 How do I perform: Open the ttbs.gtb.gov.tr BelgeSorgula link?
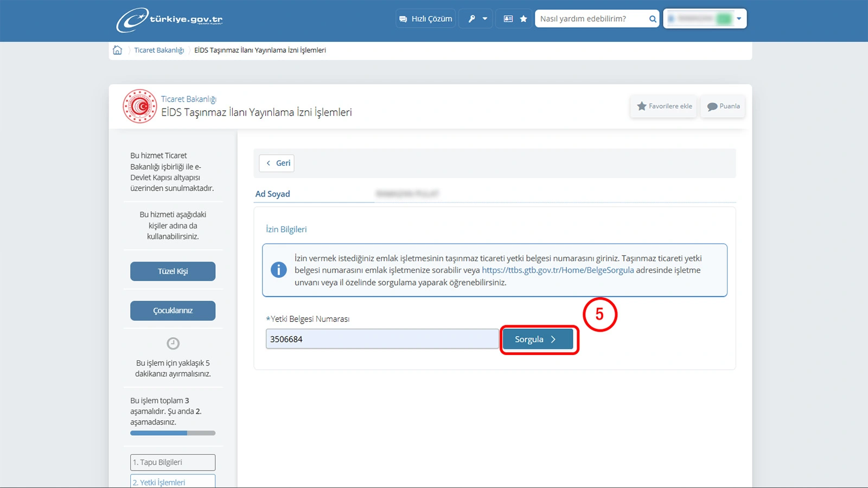click(558, 270)
